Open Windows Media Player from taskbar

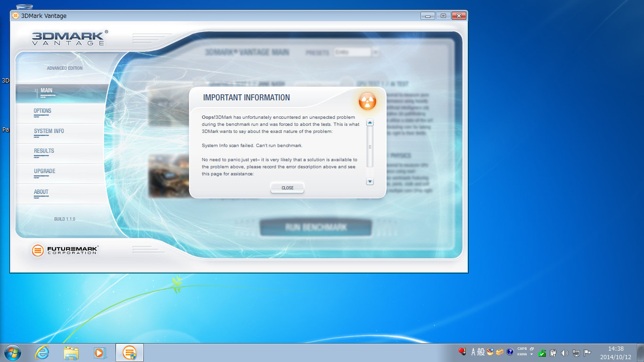(x=100, y=353)
